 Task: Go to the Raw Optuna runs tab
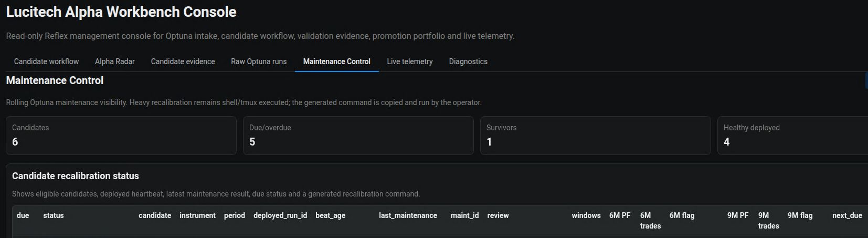[259, 61]
